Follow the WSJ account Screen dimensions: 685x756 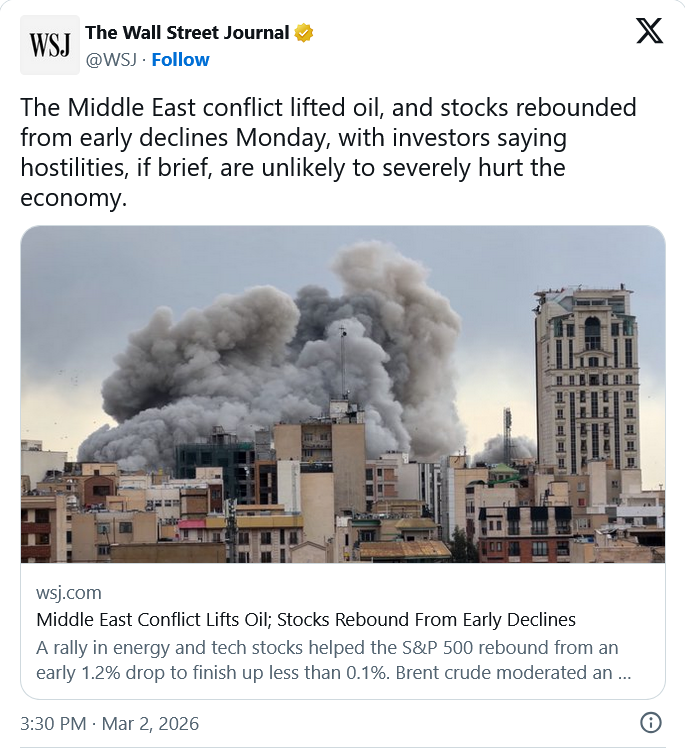pos(180,60)
